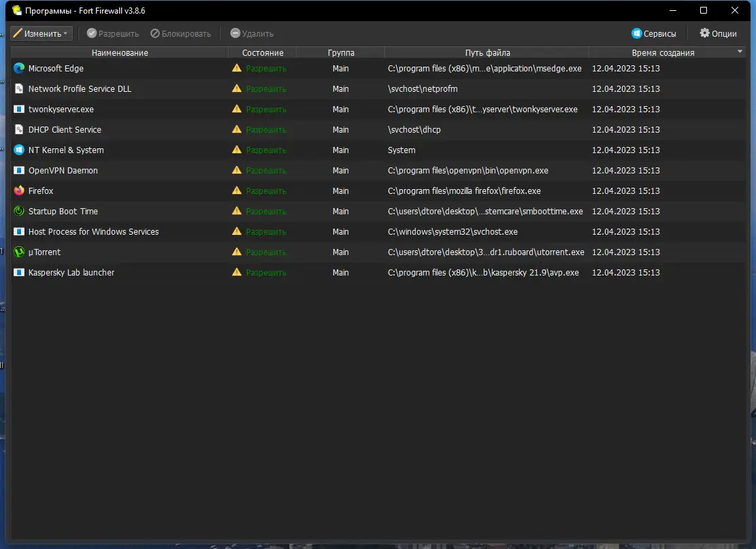Click the warning triangle in the OpenVPN Daemon row
756x549 pixels.
237,170
